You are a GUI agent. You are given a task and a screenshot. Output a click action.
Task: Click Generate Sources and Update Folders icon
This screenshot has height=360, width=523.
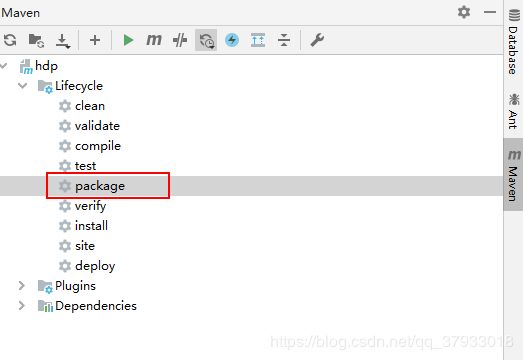[x=36, y=40]
